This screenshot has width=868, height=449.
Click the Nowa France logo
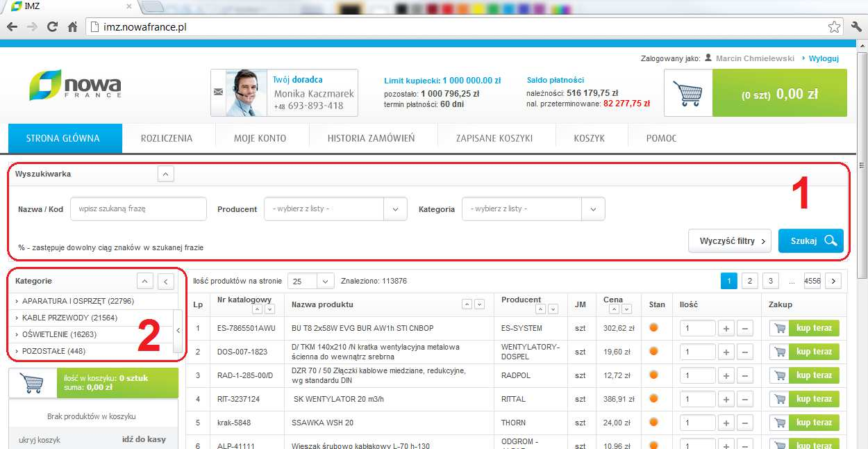[x=75, y=85]
